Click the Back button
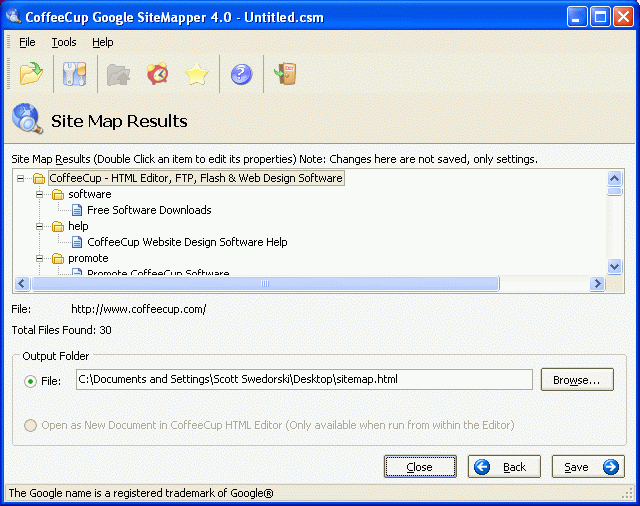 coord(504,466)
